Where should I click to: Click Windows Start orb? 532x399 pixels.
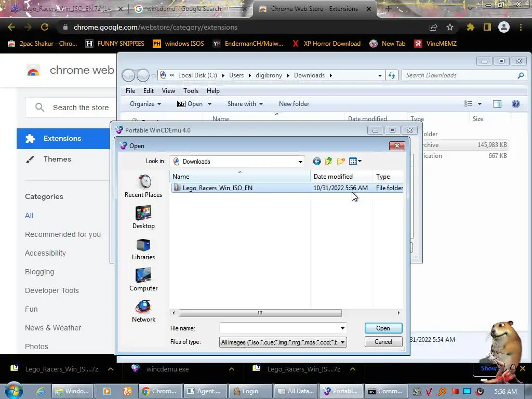coord(14,391)
